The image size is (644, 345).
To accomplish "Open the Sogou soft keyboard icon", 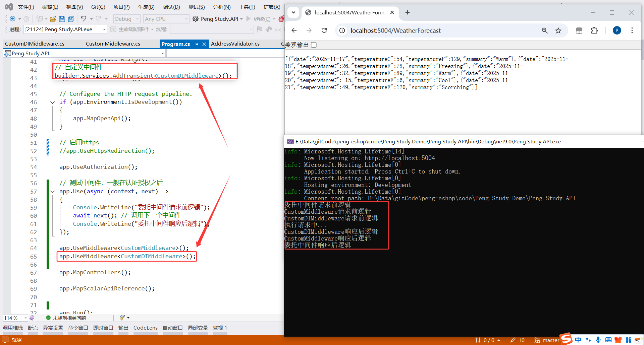I will pos(608,340).
